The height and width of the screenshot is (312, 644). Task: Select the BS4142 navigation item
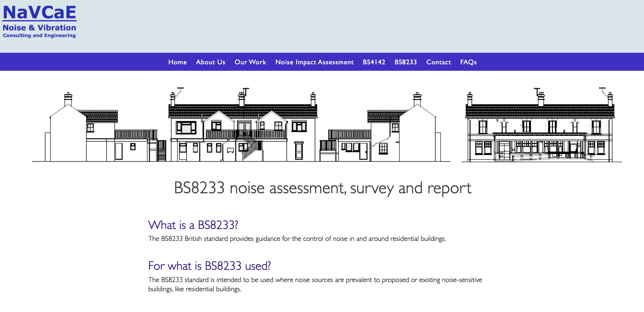click(374, 62)
